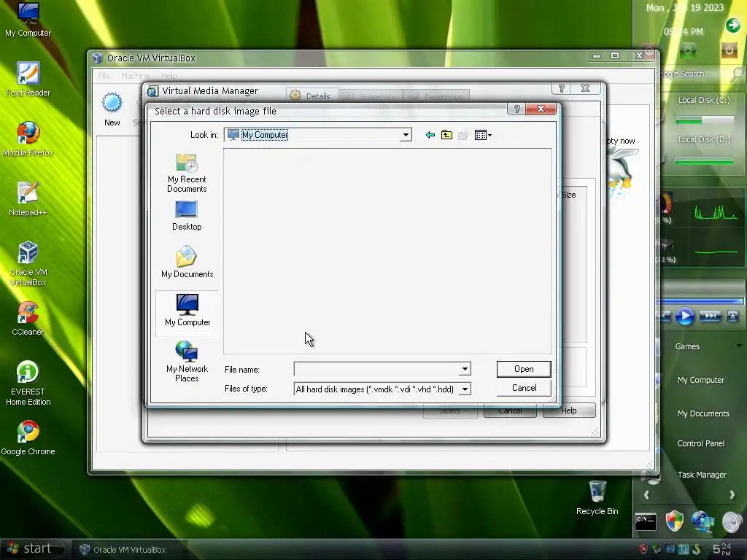Click the help question mark in file dialog
The image size is (747, 560).
click(x=517, y=109)
